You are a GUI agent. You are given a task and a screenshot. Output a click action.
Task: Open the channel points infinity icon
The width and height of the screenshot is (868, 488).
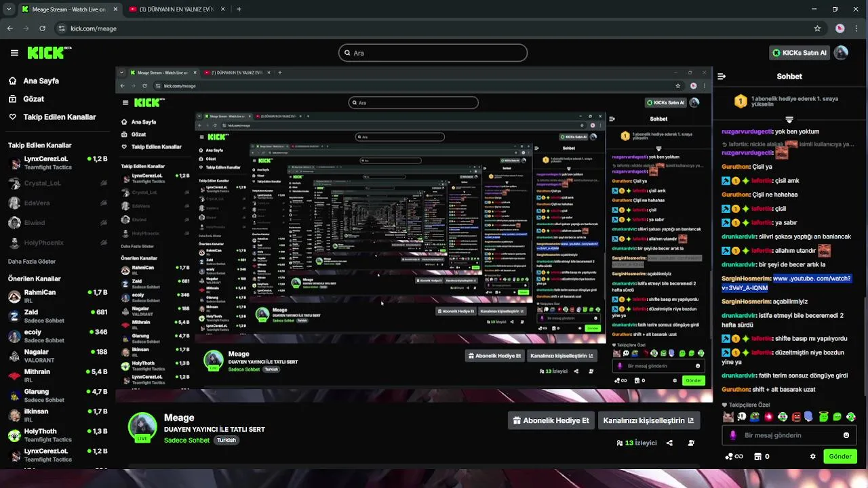click(x=734, y=456)
